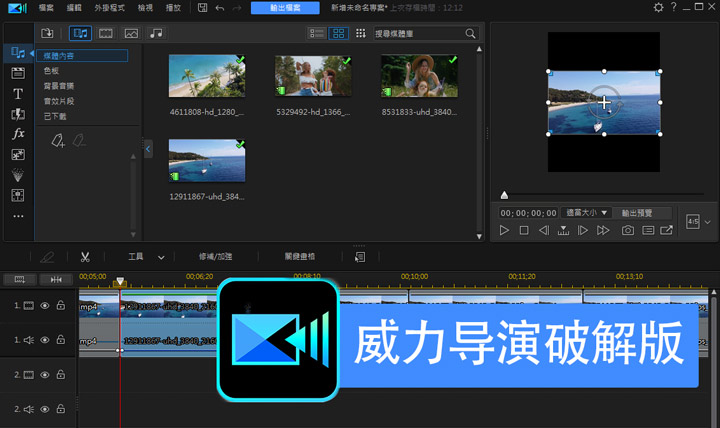This screenshot has width=720, height=428.
Task: Show only video files in library
Action: coord(106,33)
